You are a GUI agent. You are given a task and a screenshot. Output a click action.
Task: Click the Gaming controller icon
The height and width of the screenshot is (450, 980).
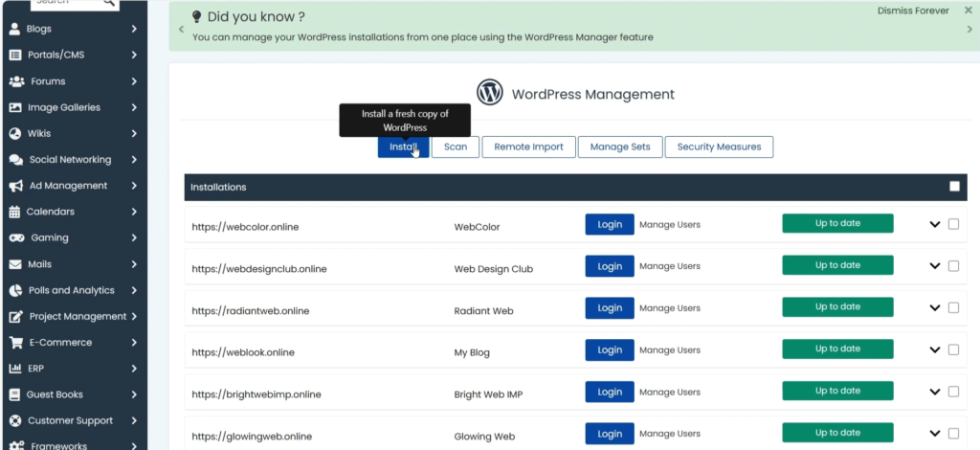tap(17, 237)
